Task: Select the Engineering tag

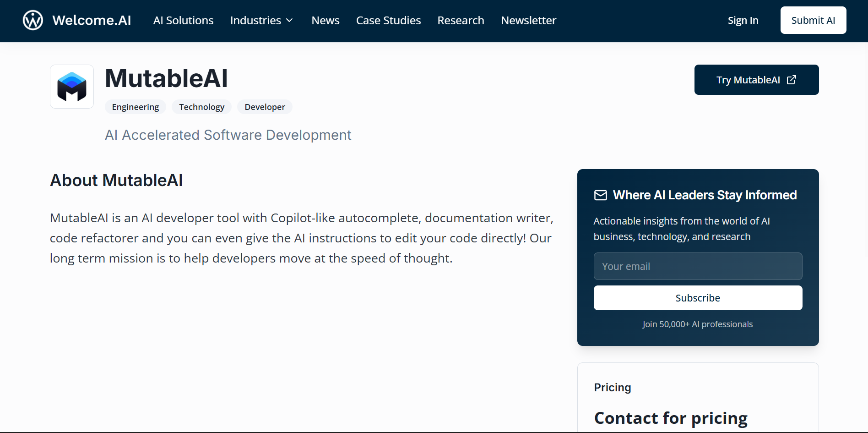Action: point(136,107)
